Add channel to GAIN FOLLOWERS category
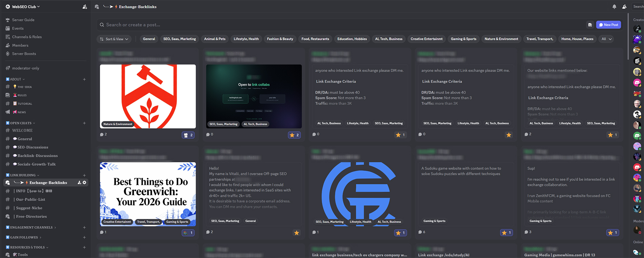This screenshot has width=644, height=258. pos(84,237)
